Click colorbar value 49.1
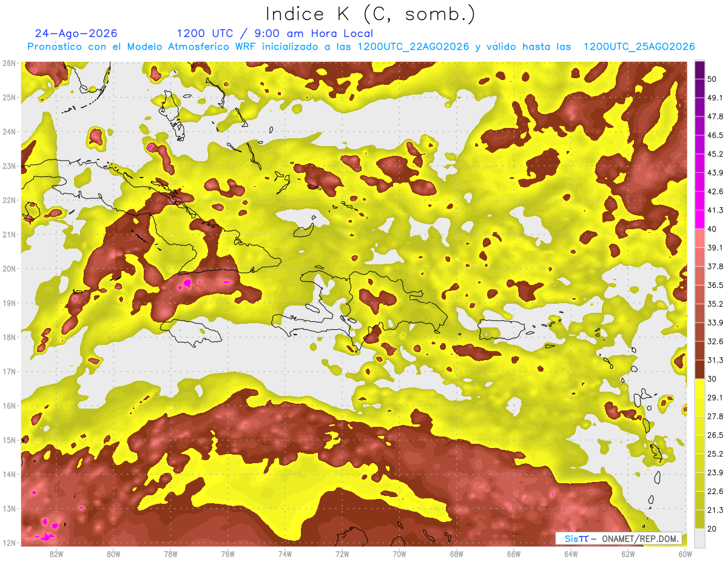728x562 pixels. (x=715, y=98)
